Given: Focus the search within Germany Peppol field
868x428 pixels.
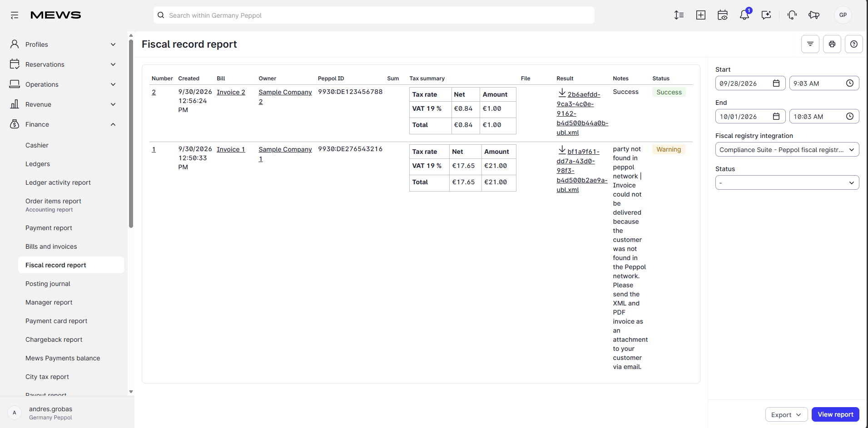Looking at the screenshot, I should (374, 15).
